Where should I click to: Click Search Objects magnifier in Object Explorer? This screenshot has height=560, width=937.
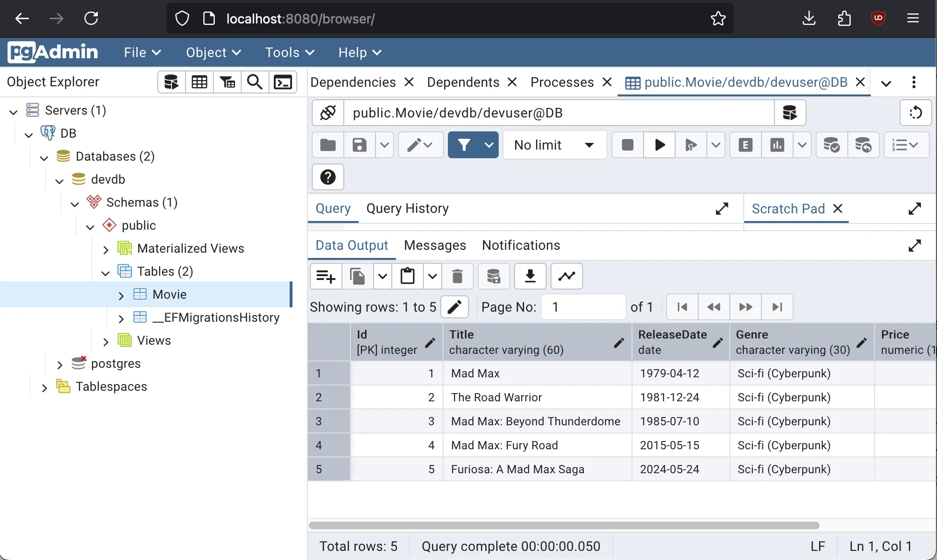[255, 82]
